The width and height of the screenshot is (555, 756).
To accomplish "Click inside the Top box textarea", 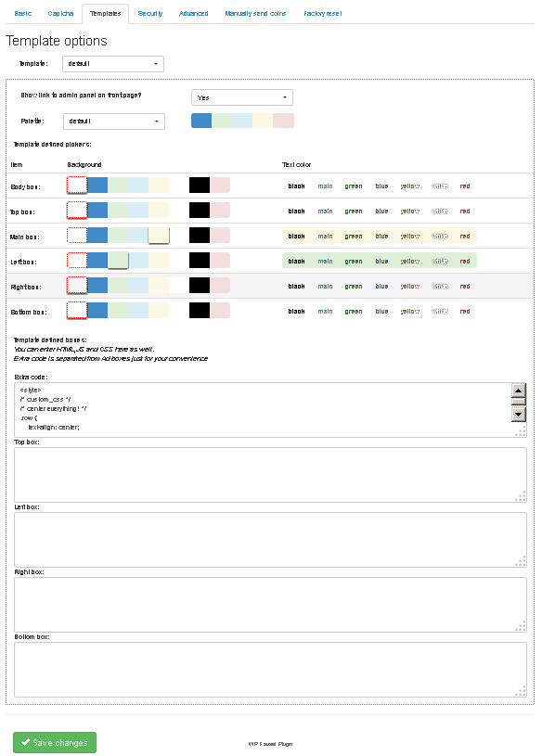I will coord(270,475).
